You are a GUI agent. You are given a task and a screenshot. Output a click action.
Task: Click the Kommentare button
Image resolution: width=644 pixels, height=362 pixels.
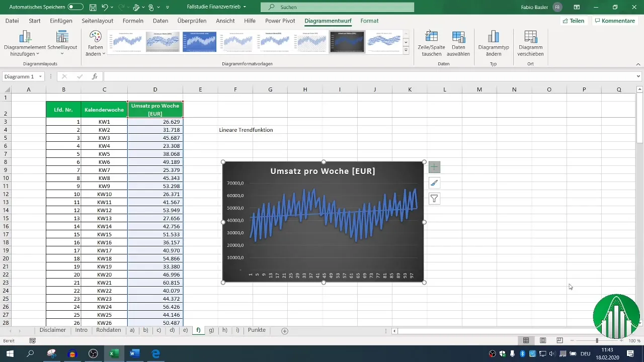[x=614, y=21]
